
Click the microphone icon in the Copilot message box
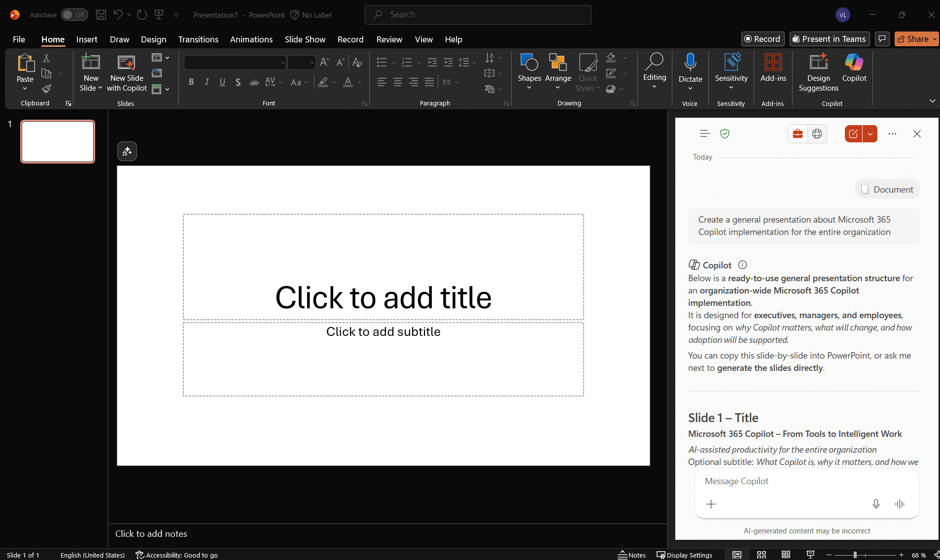[876, 504]
